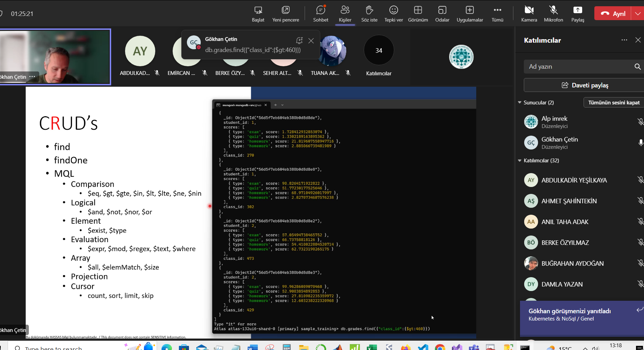Click Paylaş to share the screen

[578, 14]
